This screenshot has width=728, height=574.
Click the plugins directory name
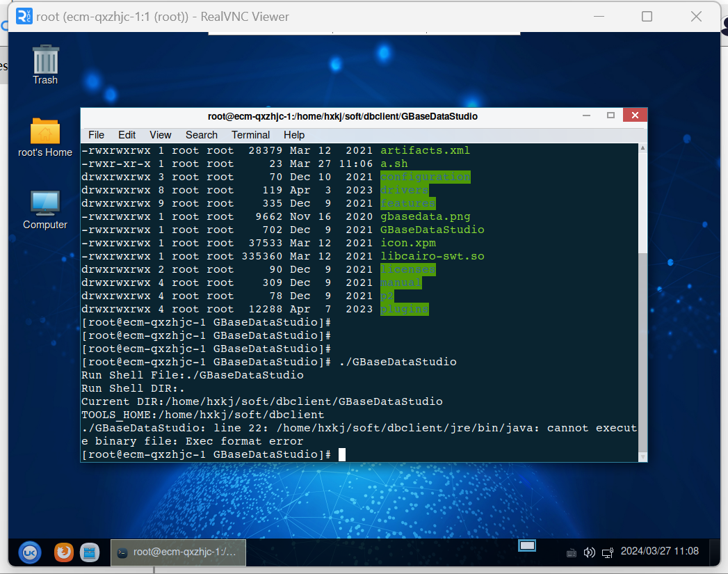(x=405, y=309)
